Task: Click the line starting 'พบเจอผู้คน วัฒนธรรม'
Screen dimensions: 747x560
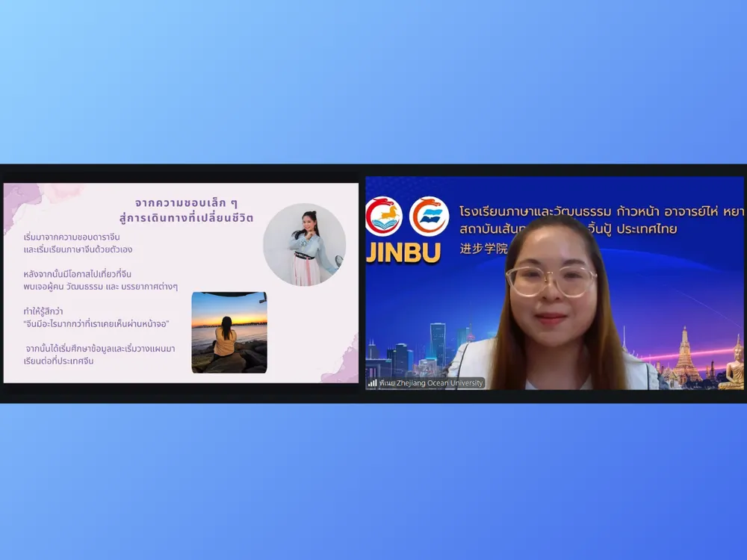Action: pos(101,287)
